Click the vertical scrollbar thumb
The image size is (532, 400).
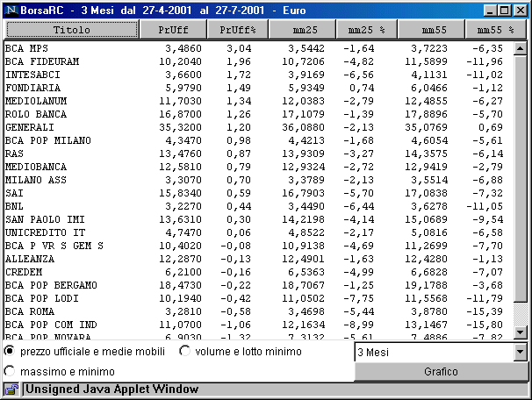tap(520, 179)
